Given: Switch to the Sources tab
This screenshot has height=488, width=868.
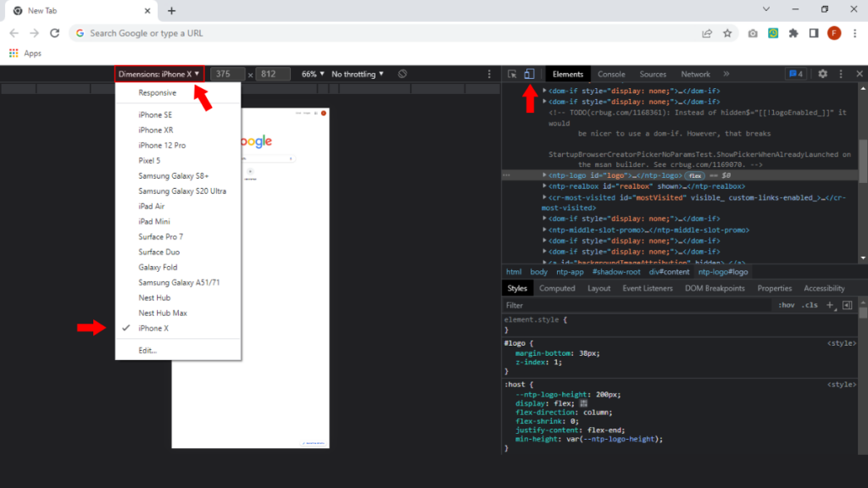Looking at the screenshot, I should tap(653, 75).
